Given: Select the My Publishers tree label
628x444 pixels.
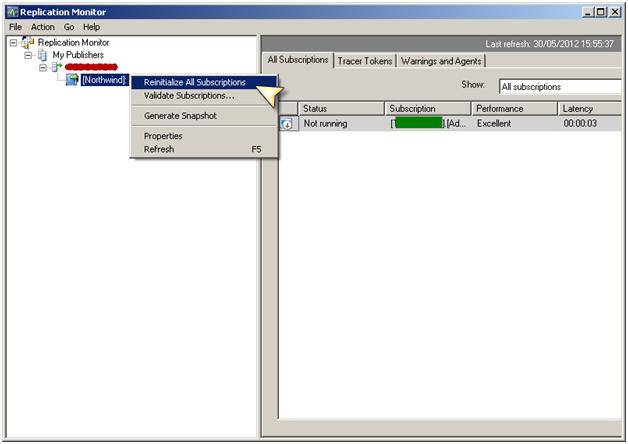Looking at the screenshot, I should (x=78, y=55).
